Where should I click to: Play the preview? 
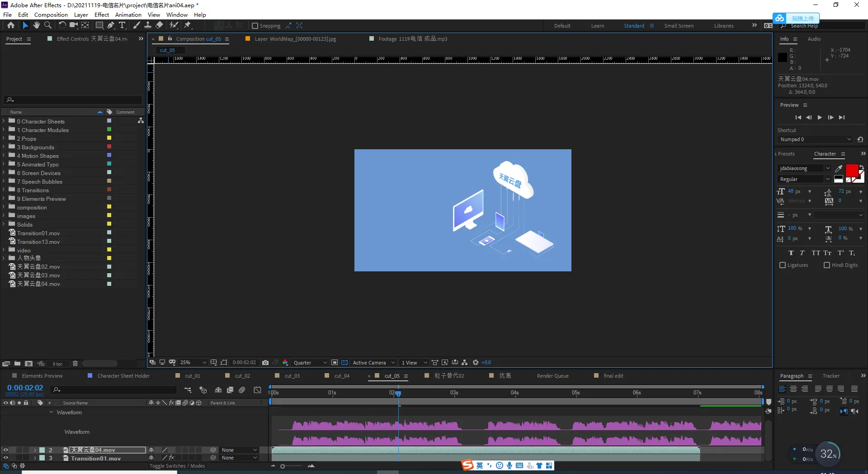(820, 118)
